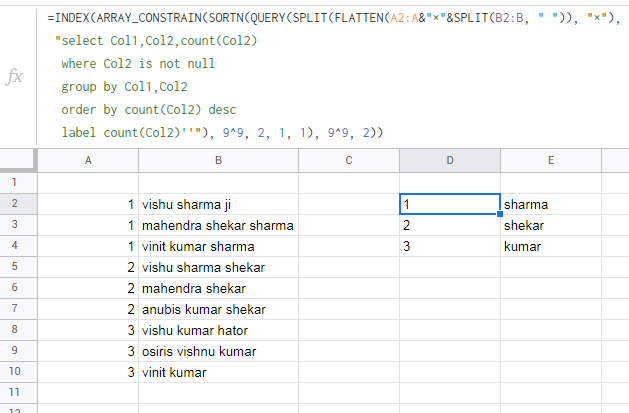Click cell 'anubis kumar shekar'

[x=219, y=309]
